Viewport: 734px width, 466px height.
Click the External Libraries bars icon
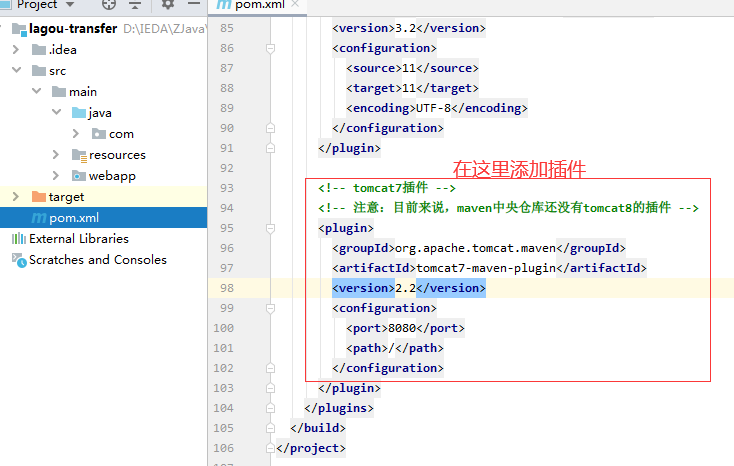[19, 238]
